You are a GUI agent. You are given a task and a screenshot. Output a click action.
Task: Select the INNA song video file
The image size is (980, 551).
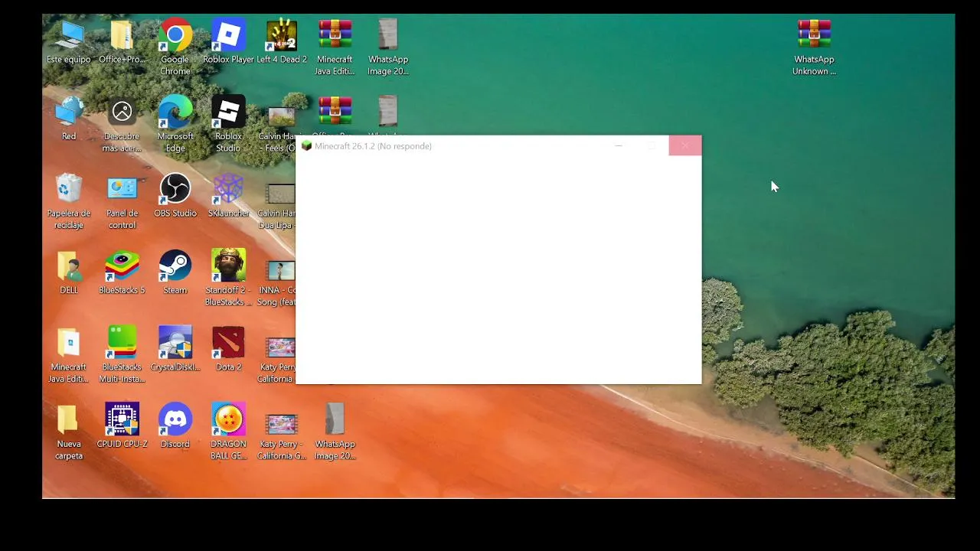pyautogui.click(x=277, y=282)
